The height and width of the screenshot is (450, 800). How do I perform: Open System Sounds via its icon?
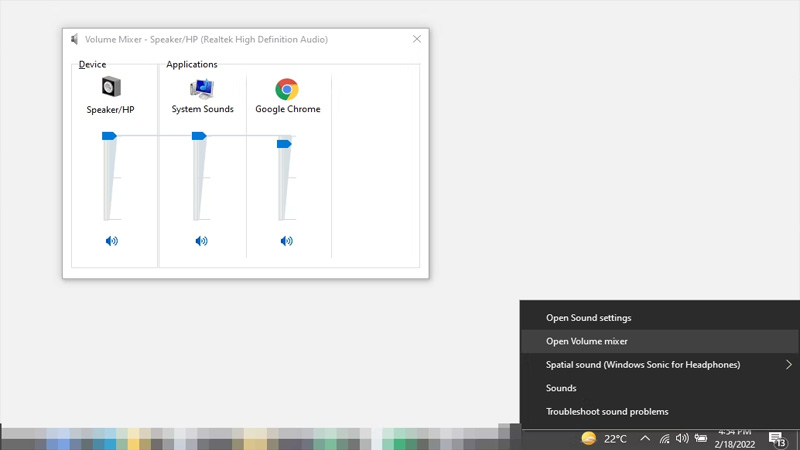[202, 89]
